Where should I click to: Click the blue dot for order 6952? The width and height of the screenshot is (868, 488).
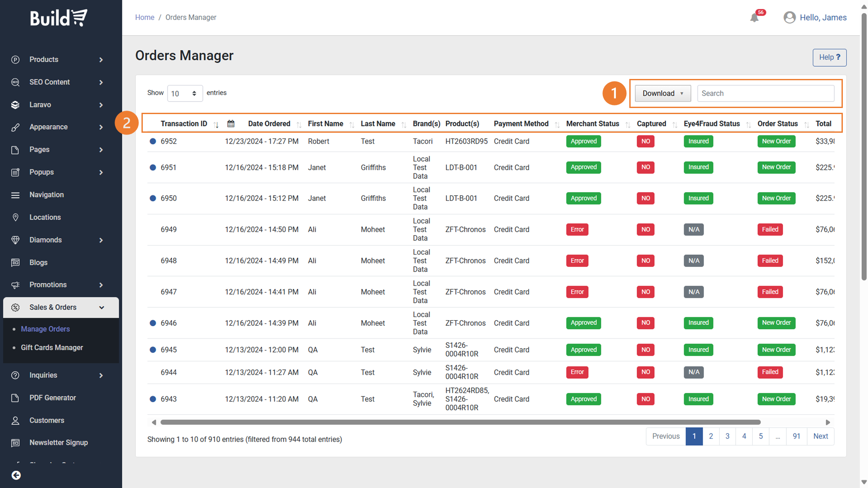[x=153, y=141]
